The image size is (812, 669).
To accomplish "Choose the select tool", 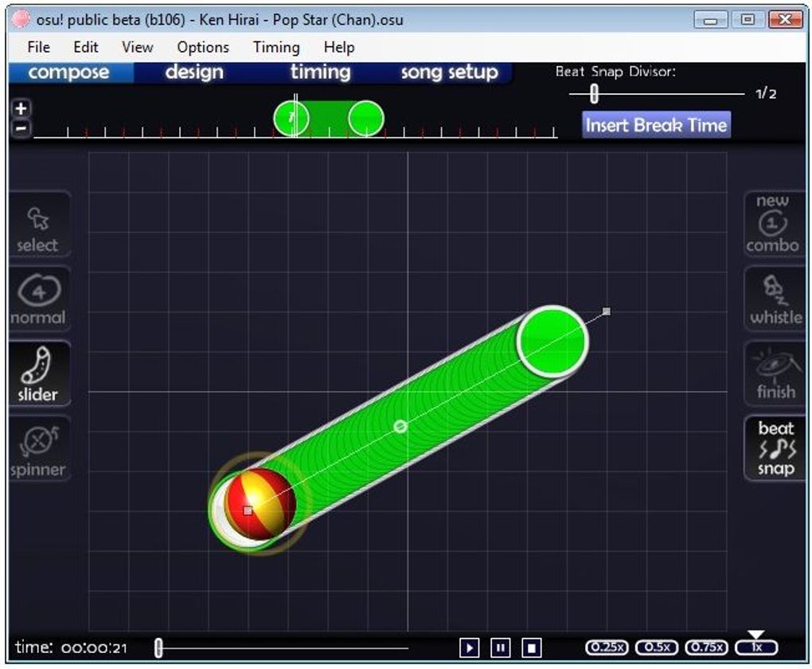I will [x=39, y=225].
